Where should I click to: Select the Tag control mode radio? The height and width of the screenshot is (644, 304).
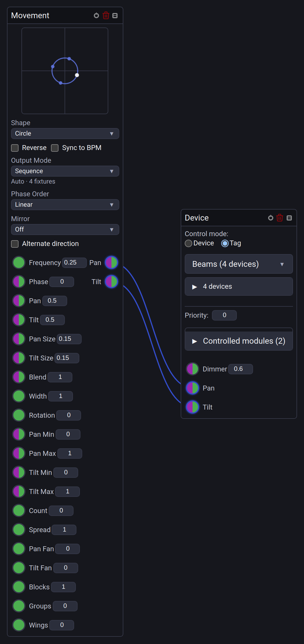[x=225, y=243]
